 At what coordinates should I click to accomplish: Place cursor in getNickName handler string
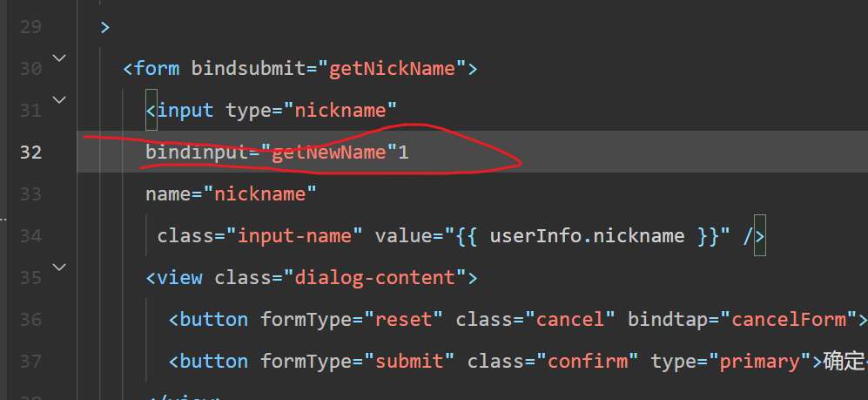click(392, 69)
